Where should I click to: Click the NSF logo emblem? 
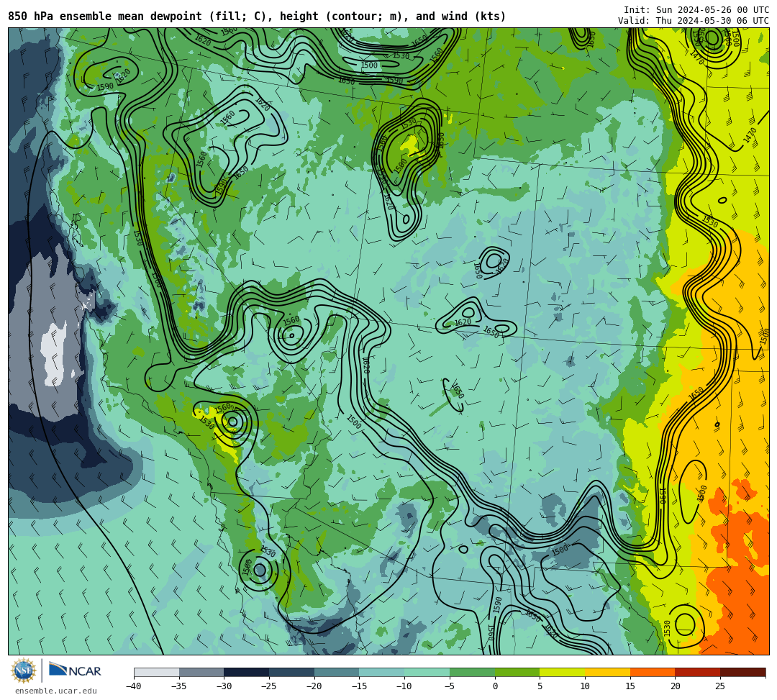point(23,671)
